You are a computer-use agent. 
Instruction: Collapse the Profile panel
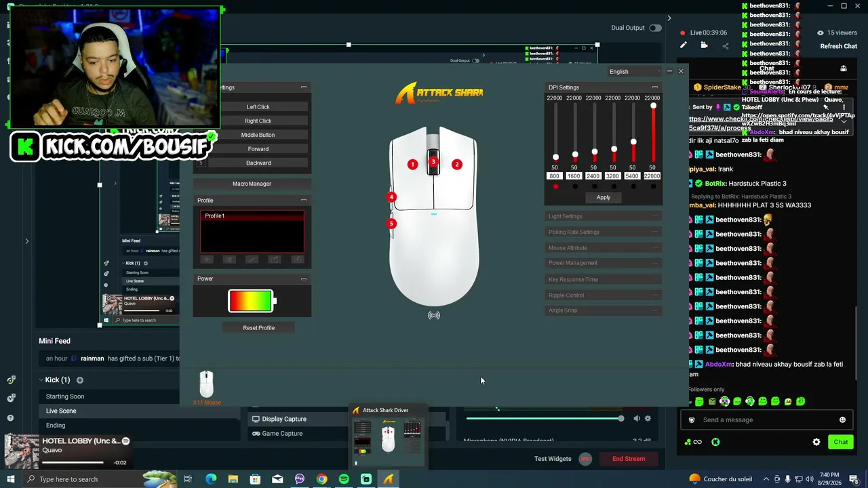pos(304,201)
